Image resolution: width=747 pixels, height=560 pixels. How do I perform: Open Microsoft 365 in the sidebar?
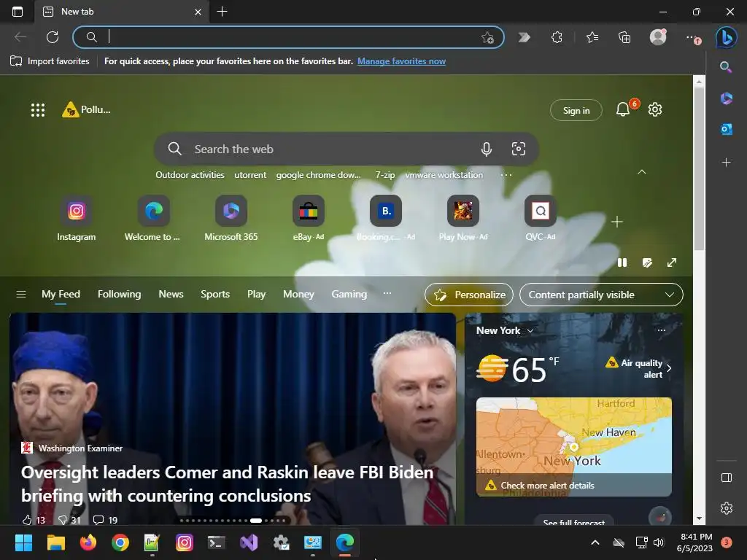click(726, 98)
